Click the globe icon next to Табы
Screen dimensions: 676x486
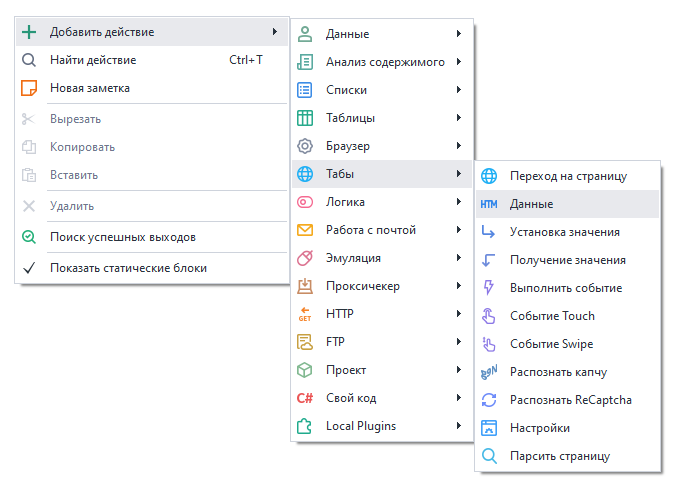(306, 174)
